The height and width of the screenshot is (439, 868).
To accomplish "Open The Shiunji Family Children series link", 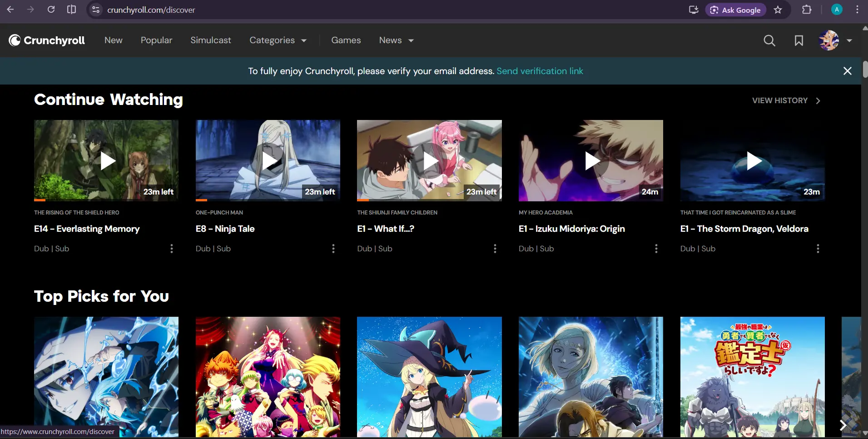I will pyautogui.click(x=397, y=213).
